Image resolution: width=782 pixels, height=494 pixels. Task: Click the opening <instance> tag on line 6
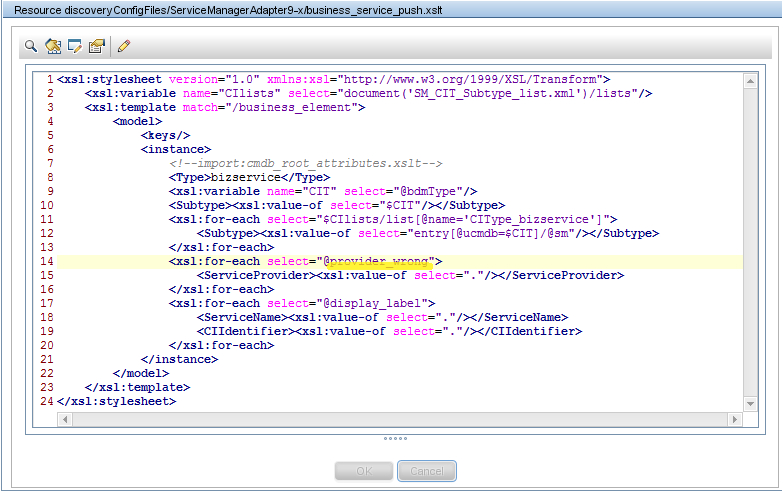click(176, 150)
